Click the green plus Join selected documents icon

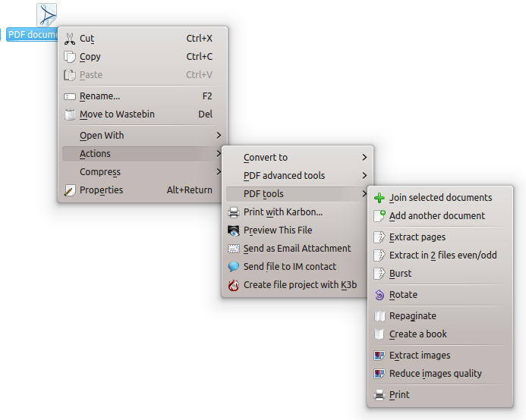coord(380,198)
